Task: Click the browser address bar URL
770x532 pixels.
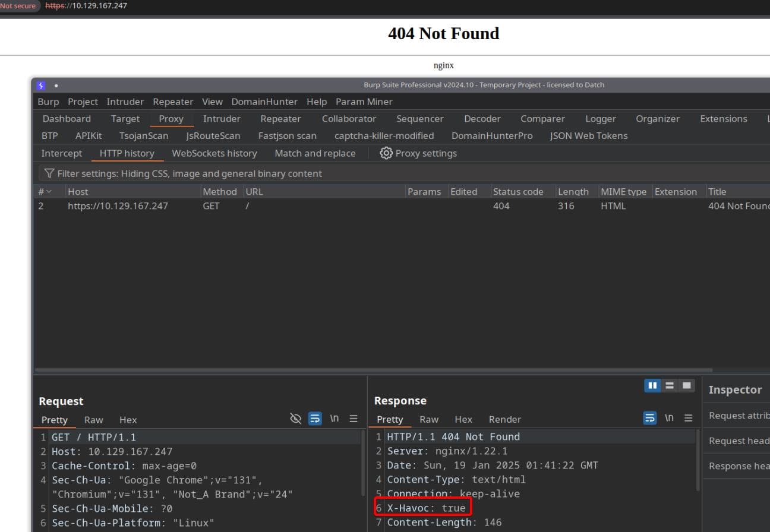Action: pyautogui.click(x=86, y=6)
